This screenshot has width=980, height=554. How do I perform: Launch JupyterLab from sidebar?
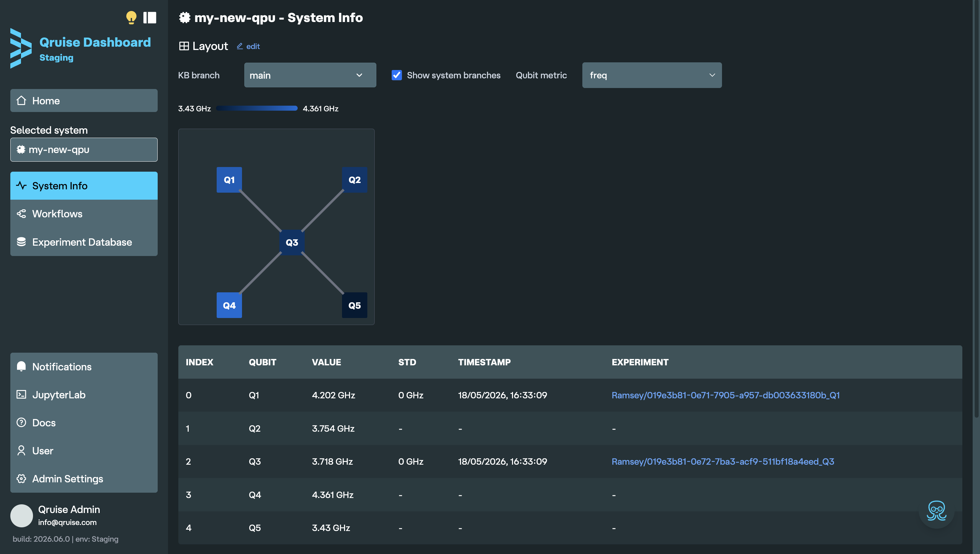click(84, 395)
